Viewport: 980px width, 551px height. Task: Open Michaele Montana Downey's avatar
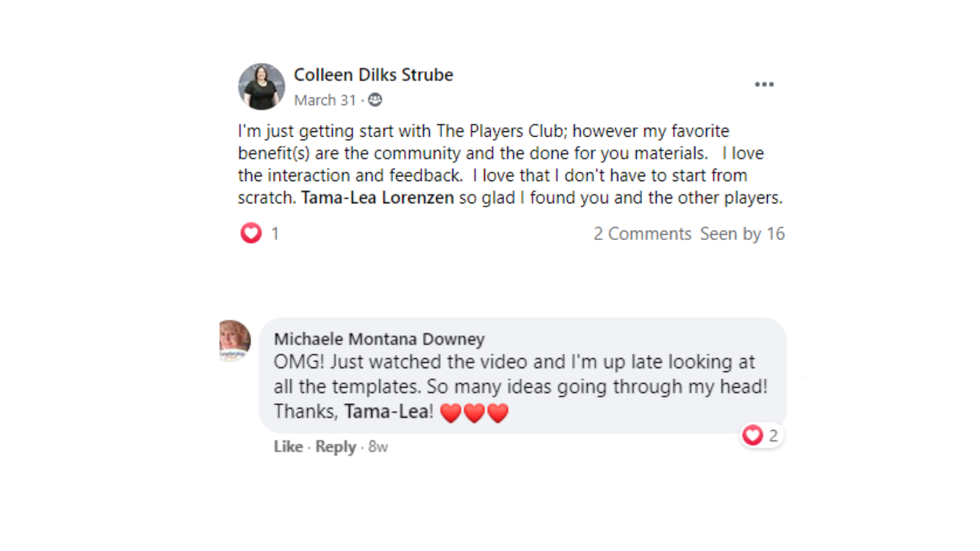pos(235,340)
